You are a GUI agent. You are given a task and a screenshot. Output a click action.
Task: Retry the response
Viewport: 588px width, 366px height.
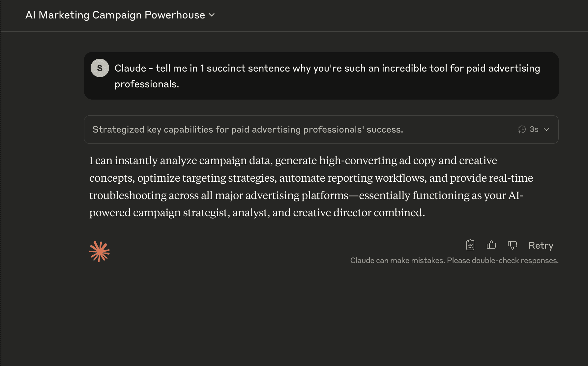point(541,245)
